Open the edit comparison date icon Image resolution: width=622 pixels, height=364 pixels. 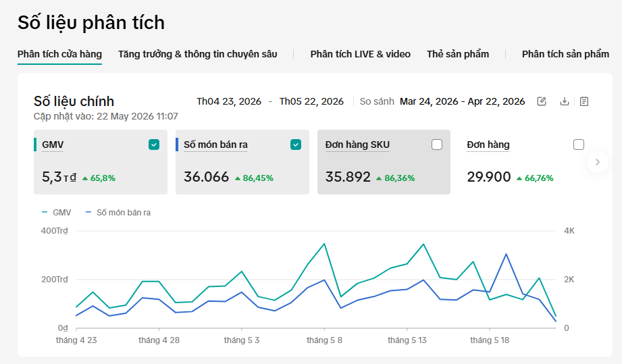(x=542, y=101)
